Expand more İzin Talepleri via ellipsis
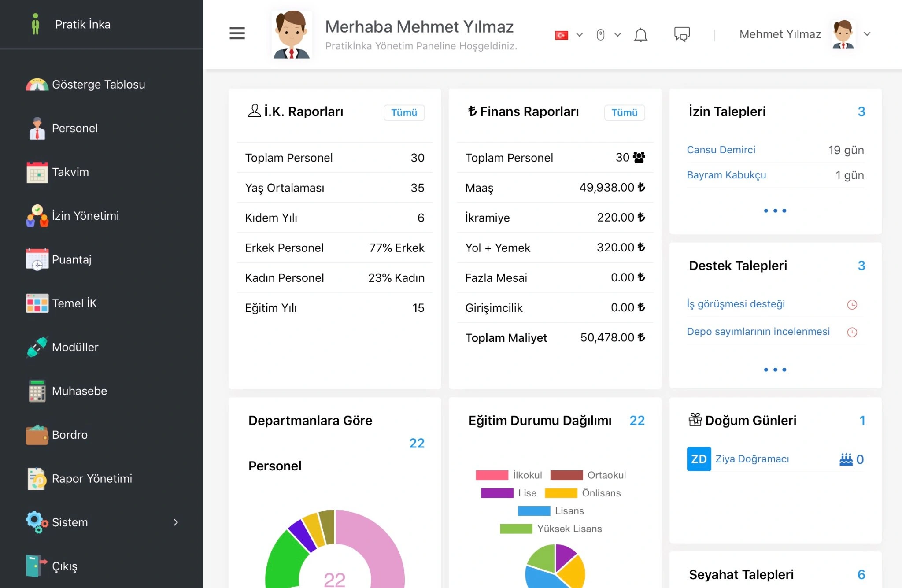The image size is (902, 588). [775, 211]
